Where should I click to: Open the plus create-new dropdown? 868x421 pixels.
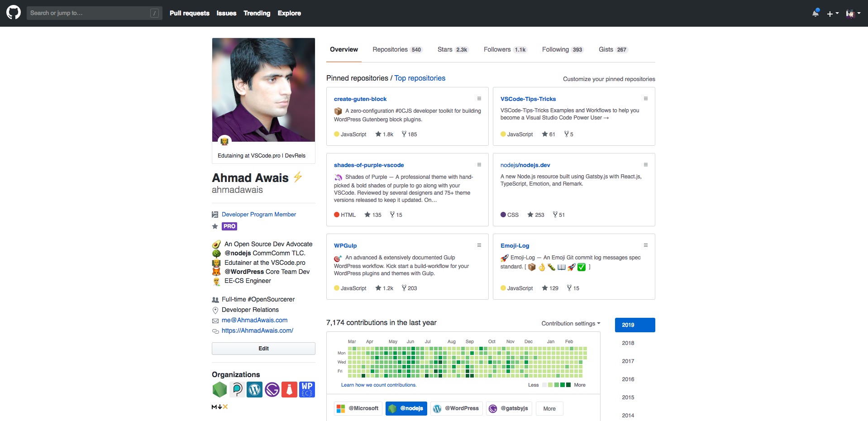click(x=833, y=14)
